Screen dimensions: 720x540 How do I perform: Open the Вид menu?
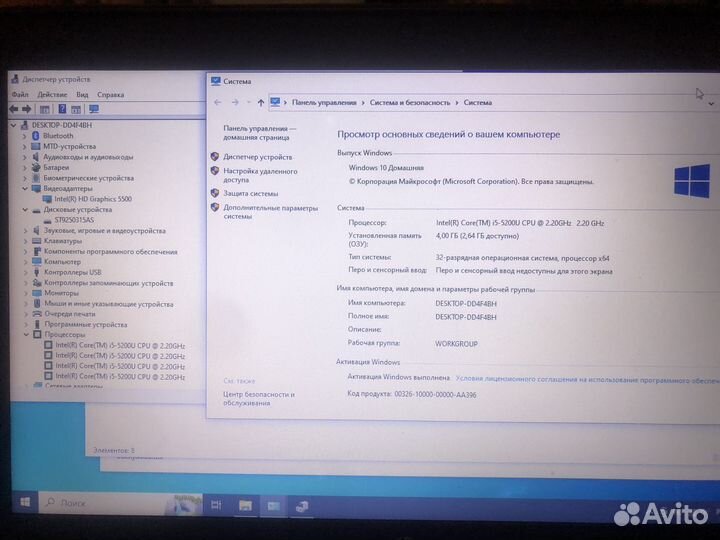(82, 94)
